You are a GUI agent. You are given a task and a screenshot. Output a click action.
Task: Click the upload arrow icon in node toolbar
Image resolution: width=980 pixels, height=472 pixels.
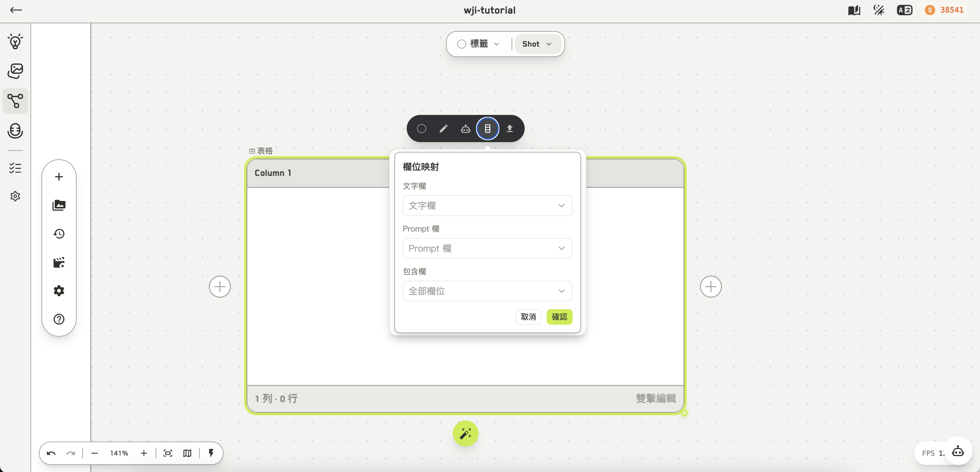click(510, 129)
